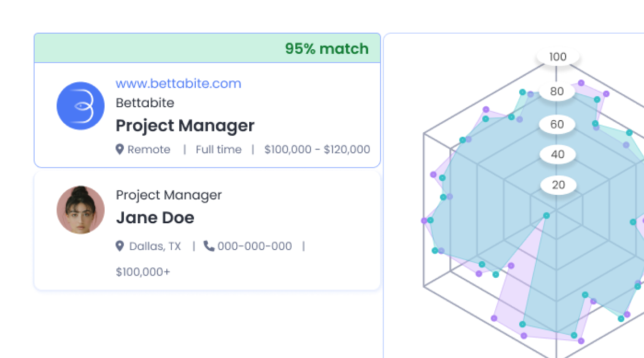Image resolution: width=644 pixels, height=358 pixels.
Task: Click the 40 label on radar chart
Action: click(557, 154)
